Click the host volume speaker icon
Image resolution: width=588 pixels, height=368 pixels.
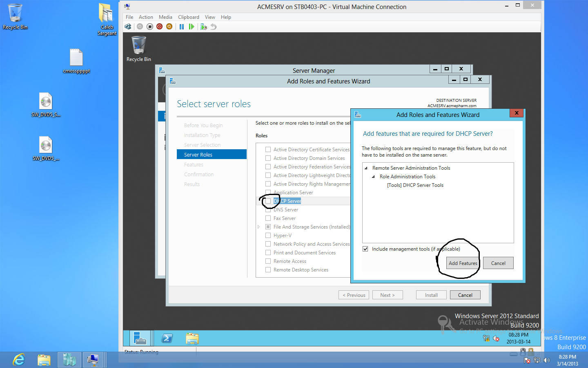click(547, 360)
